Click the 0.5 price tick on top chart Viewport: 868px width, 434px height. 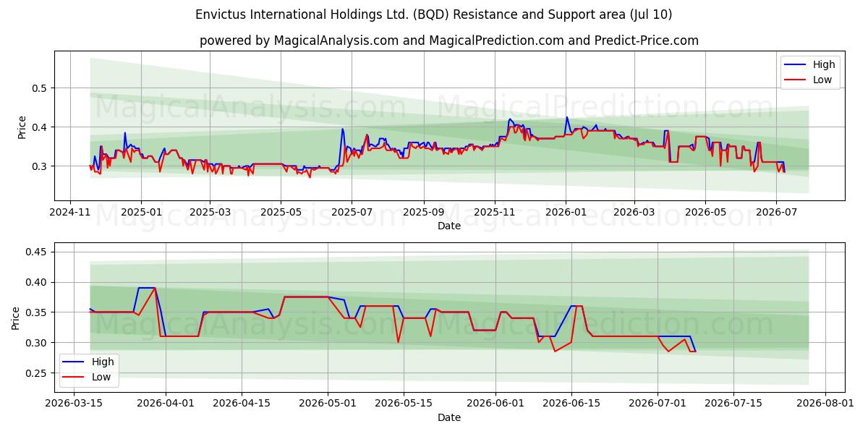click(41, 88)
